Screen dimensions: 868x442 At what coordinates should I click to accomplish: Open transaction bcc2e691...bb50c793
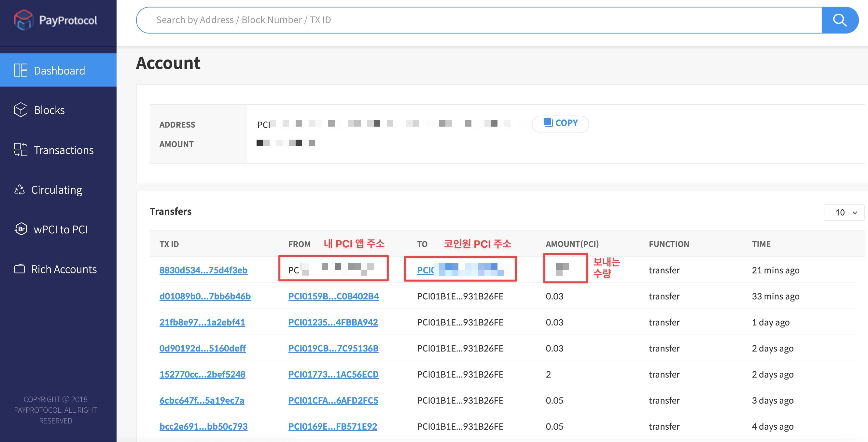(x=203, y=426)
